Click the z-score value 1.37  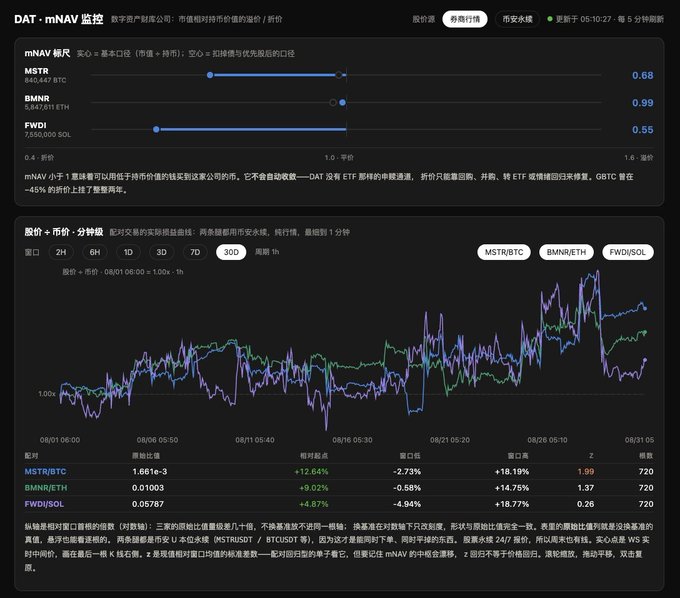[586, 488]
